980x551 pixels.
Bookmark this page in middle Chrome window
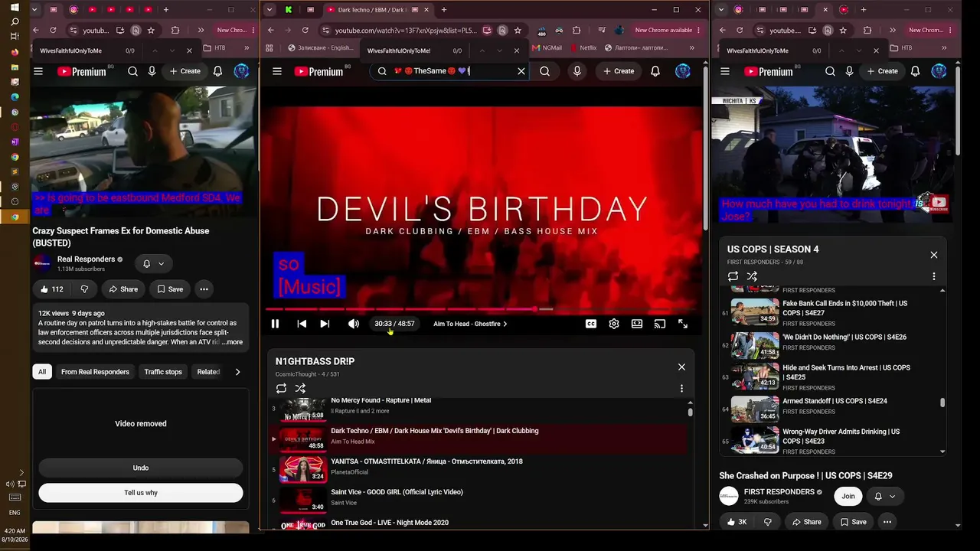click(518, 31)
